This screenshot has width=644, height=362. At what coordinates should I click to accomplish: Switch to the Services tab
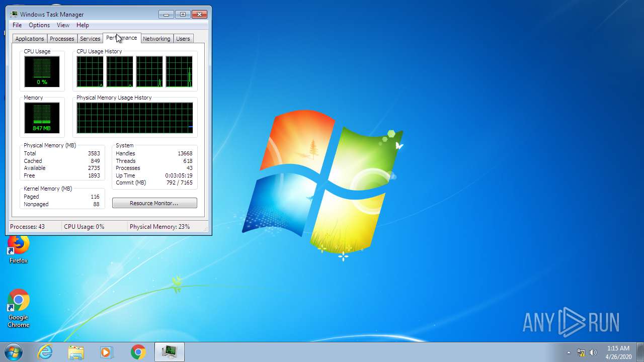(x=90, y=39)
